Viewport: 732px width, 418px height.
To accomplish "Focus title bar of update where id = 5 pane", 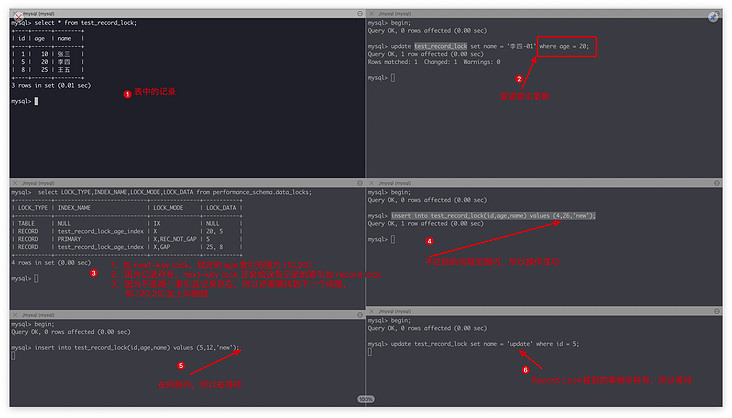I will 544,311.
